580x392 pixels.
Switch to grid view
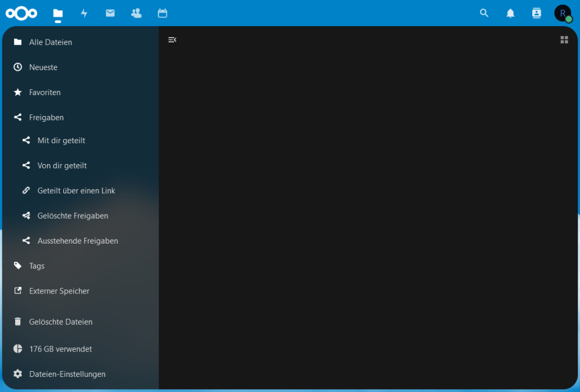tap(564, 39)
